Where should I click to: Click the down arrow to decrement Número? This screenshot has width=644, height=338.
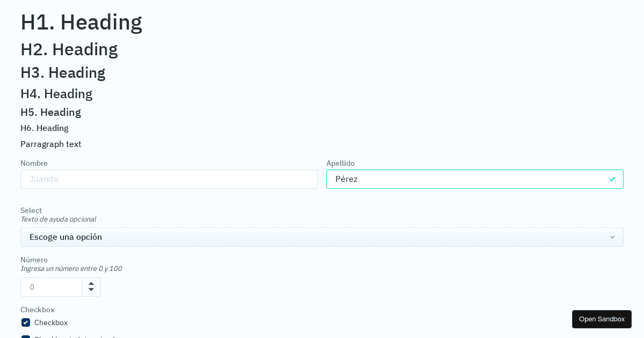(91, 290)
